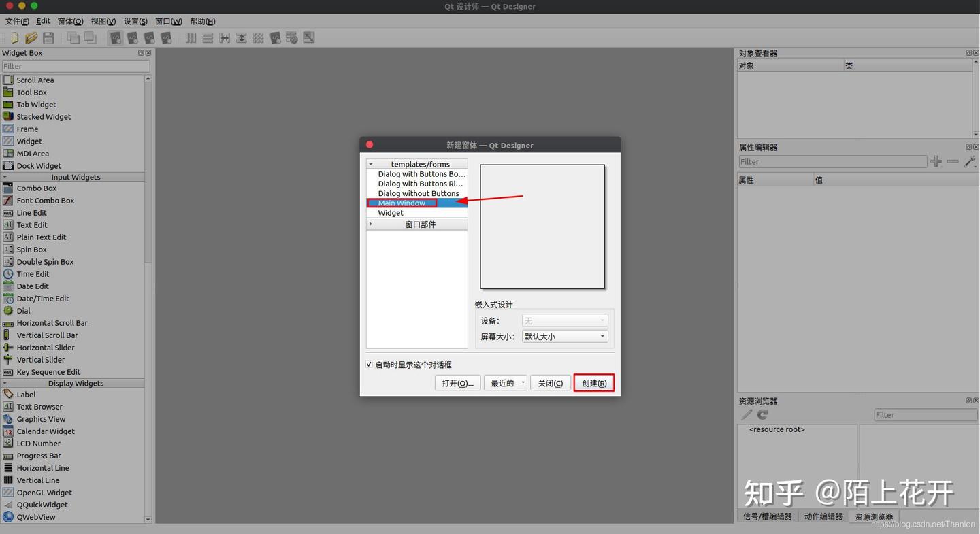Switch to the 动作编辑器 tab
This screenshot has width=980, height=534.
tap(823, 516)
